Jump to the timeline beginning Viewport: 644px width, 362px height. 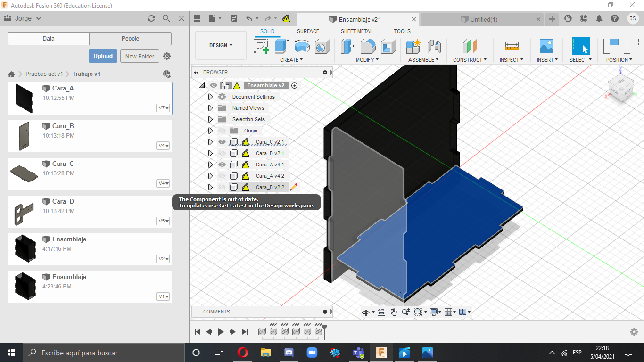[198, 332]
